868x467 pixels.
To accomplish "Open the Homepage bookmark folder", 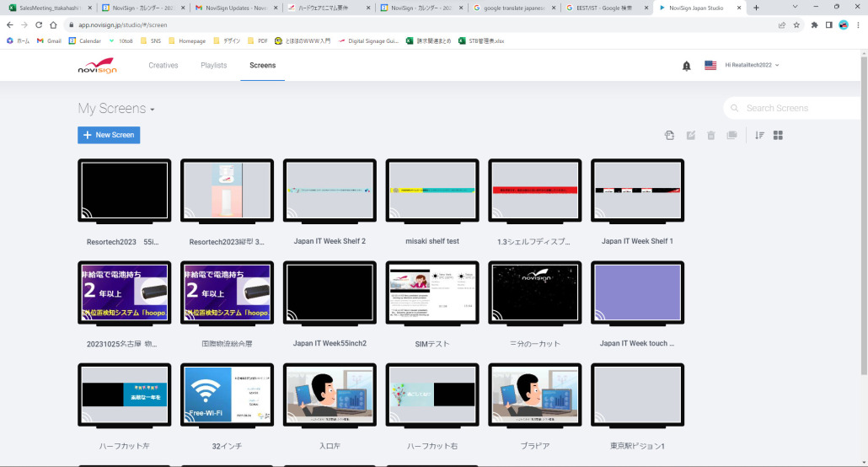I will click(x=186, y=41).
